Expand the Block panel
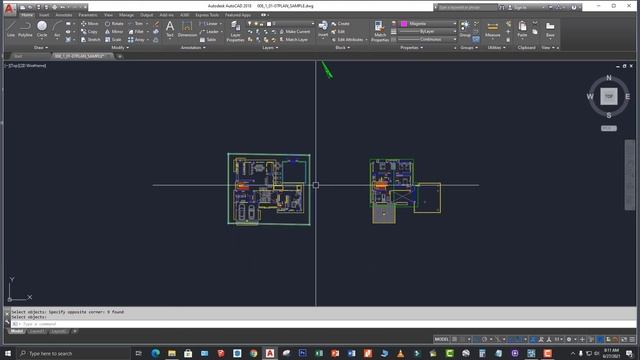 [x=342, y=48]
